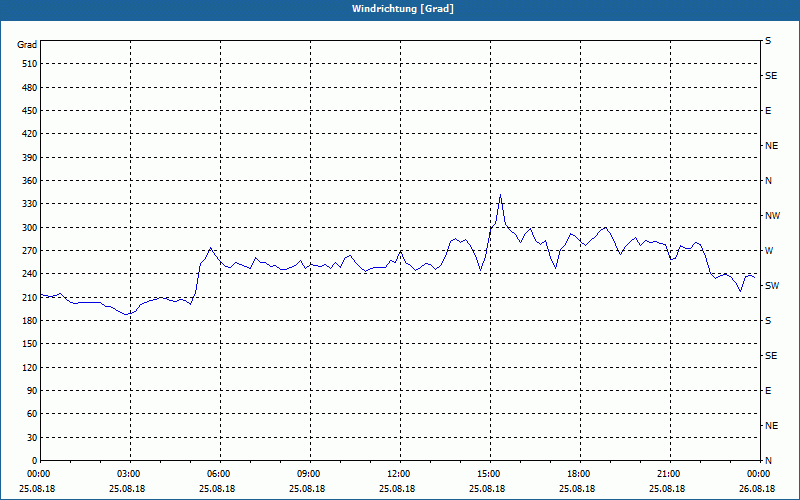800x500 pixels.
Task: Select the 90 y-axis value
Action: [32, 391]
